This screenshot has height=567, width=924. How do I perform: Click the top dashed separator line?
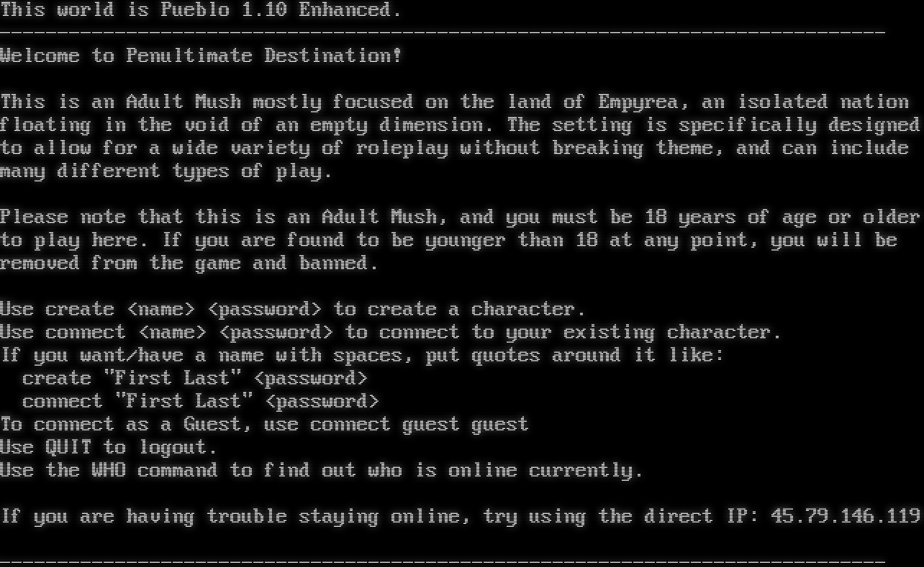coord(443,33)
